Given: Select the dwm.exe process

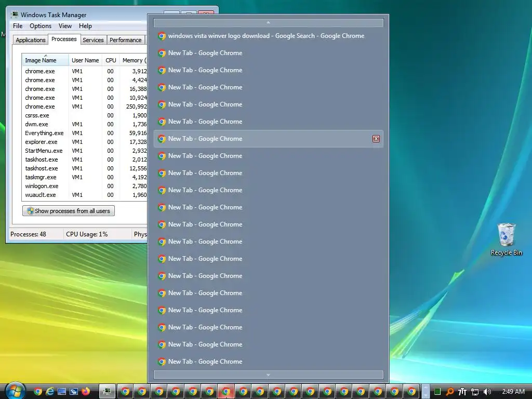Looking at the screenshot, I should 85,124.
